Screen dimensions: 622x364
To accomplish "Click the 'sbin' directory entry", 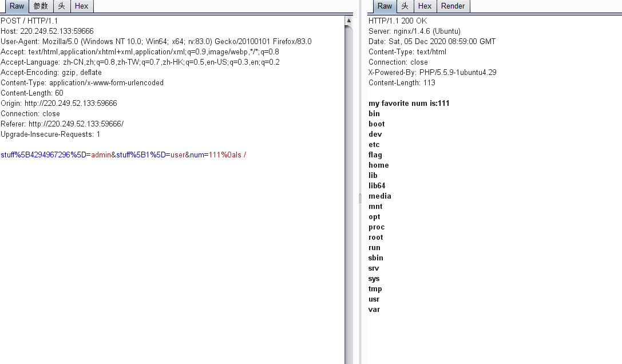I will [x=375, y=258].
